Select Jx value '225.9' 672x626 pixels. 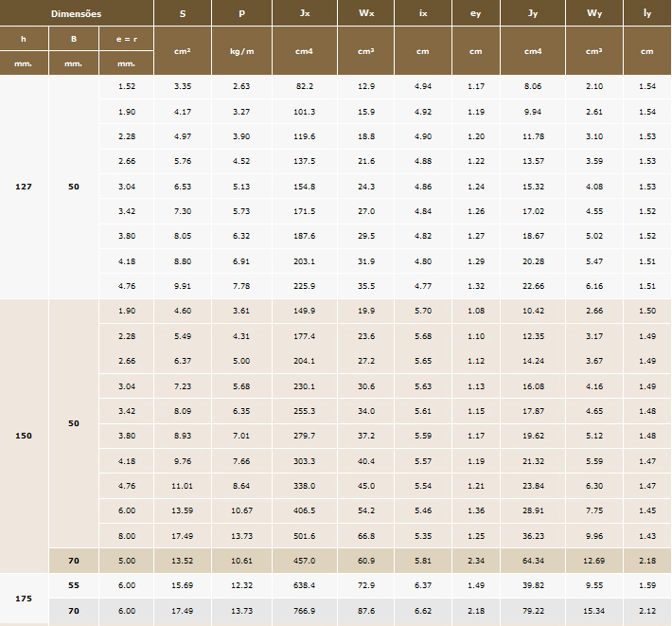[x=305, y=286]
